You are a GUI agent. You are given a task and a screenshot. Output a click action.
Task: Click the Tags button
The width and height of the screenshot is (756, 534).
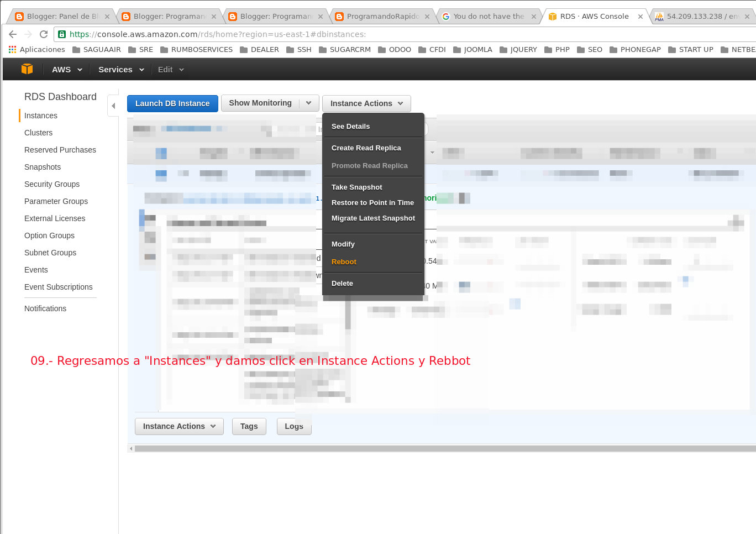249,426
